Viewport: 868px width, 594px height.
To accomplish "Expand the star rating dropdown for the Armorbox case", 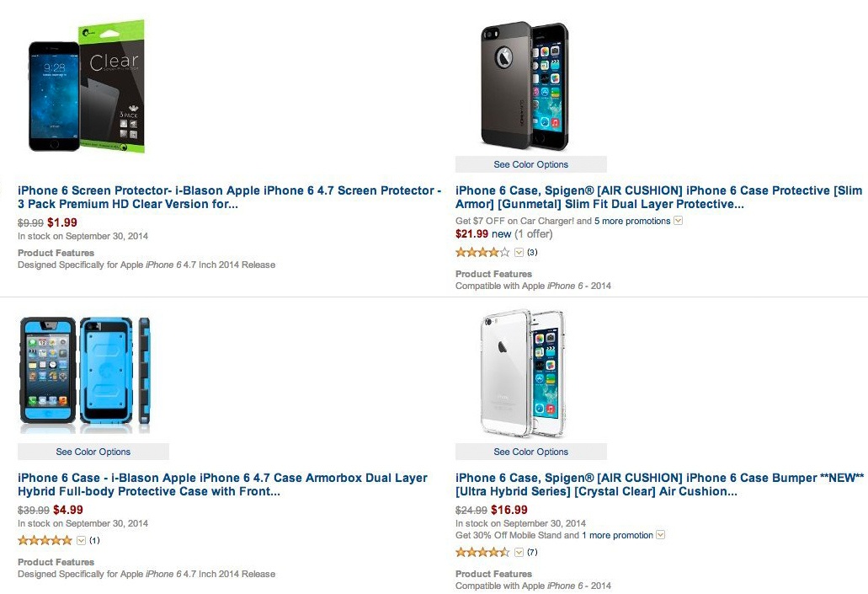I will [80, 540].
